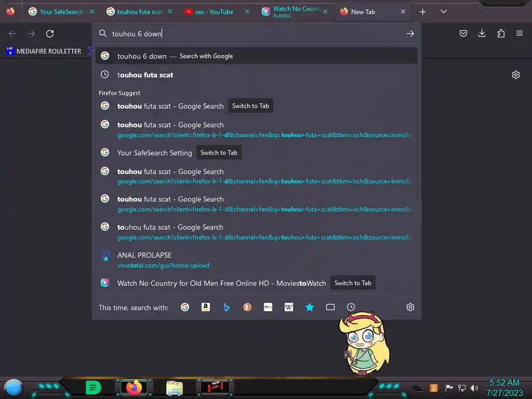Click Switch to Tab beside Your SafeSearch Setting

coord(219,153)
